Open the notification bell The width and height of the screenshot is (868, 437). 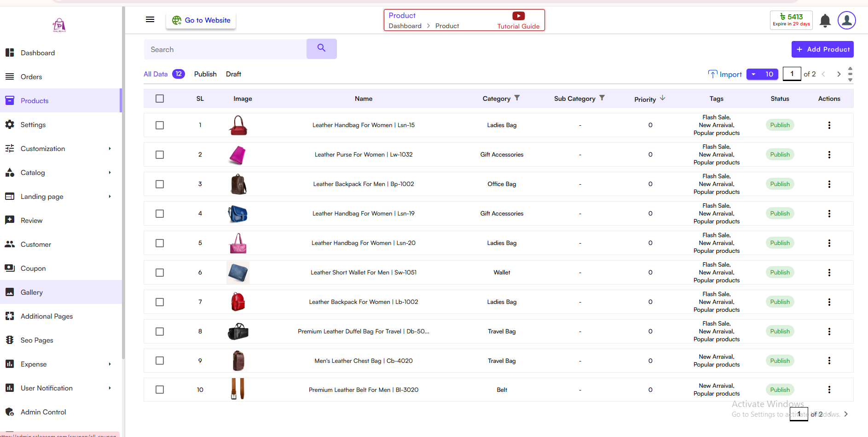point(825,21)
